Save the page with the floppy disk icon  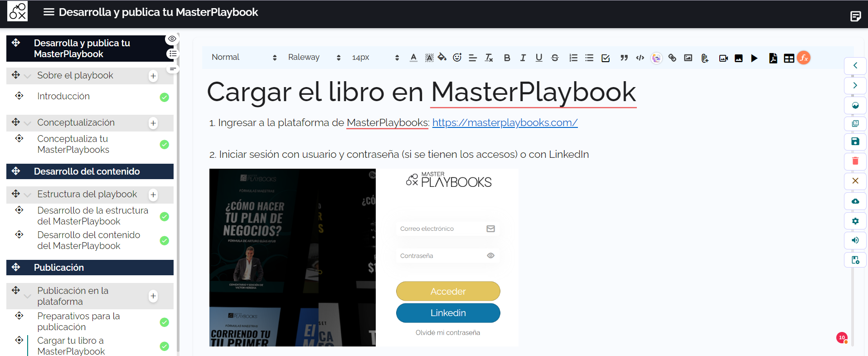tap(855, 141)
